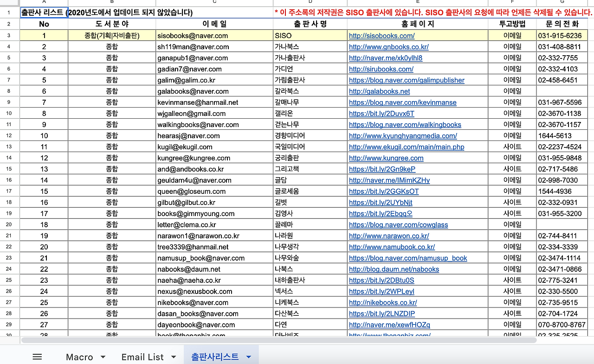Open the nikebooks.co.kr link
Screen dimensions: 594x364
point(383,303)
